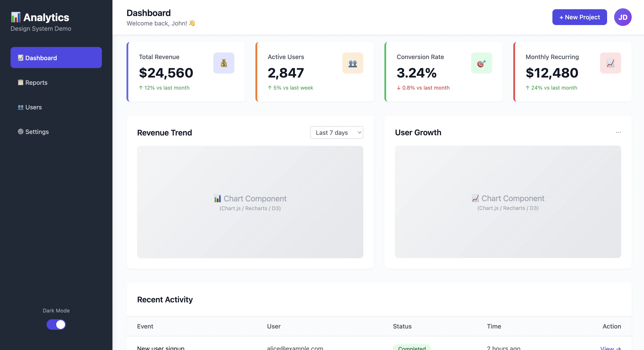644x350 pixels.
Task: Click the 'Welcome back, John!' text
Action: [157, 23]
